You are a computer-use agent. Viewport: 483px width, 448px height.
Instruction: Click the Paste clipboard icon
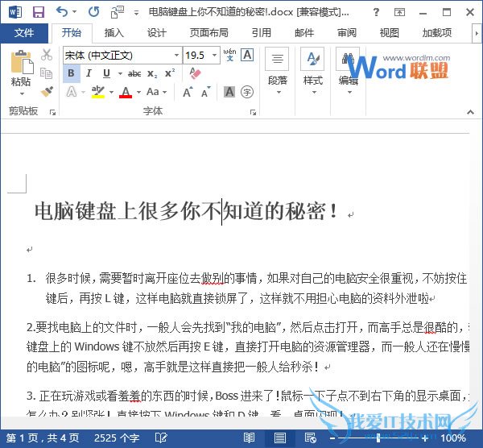(x=22, y=61)
